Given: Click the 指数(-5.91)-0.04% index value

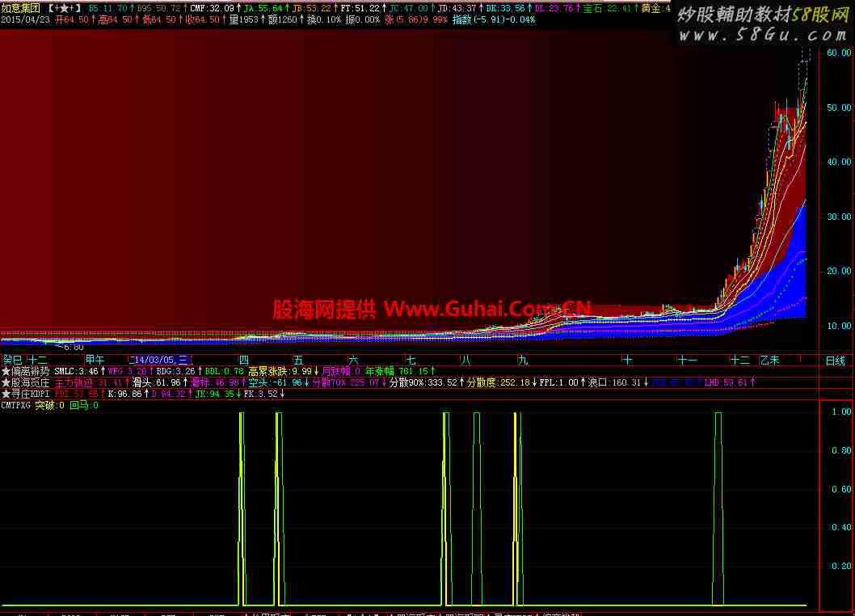Looking at the screenshot, I should [x=494, y=19].
